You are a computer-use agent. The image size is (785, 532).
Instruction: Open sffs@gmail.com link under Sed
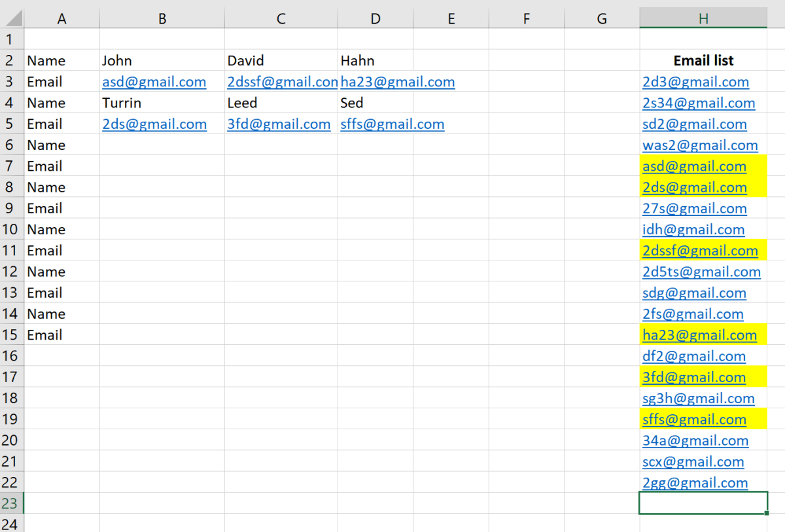tap(392, 124)
